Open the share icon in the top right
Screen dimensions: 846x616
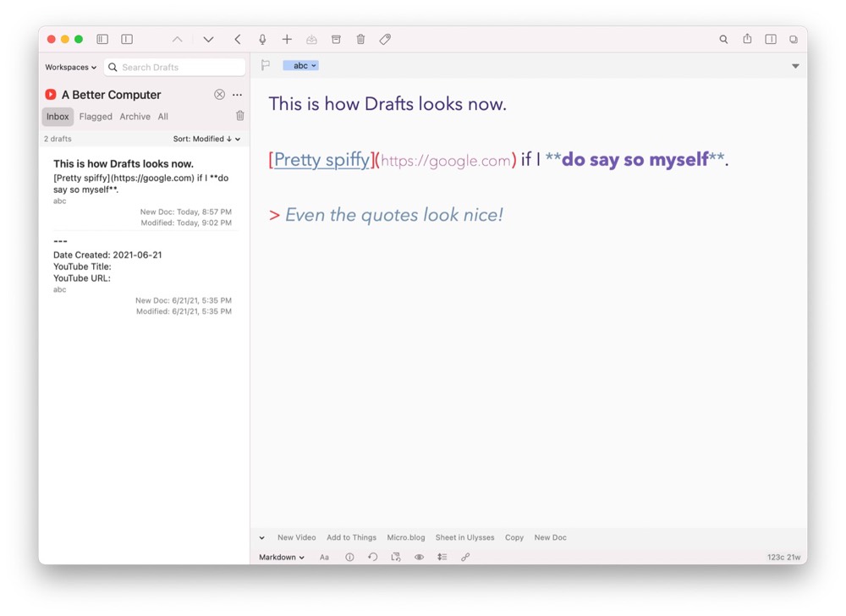pyautogui.click(x=747, y=39)
